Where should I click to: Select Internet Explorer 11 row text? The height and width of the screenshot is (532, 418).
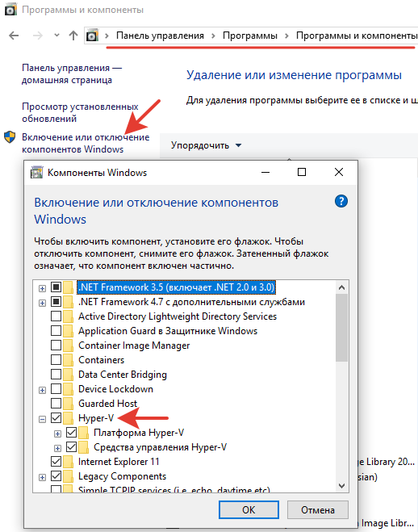click(119, 462)
